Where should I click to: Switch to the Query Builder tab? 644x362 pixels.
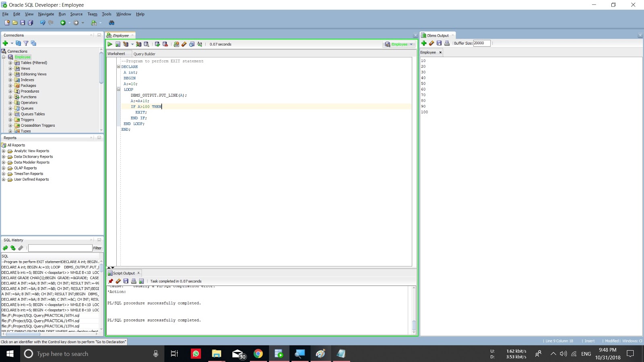click(144, 53)
